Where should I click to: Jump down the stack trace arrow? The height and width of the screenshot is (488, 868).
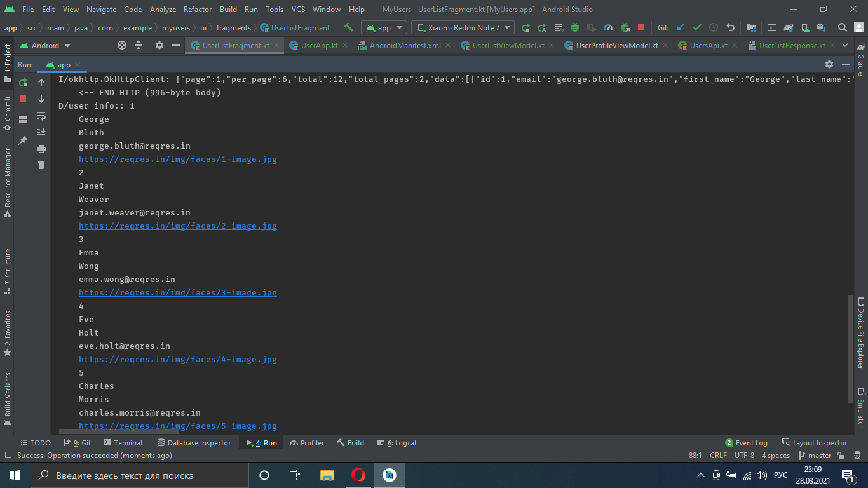click(x=41, y=99)
